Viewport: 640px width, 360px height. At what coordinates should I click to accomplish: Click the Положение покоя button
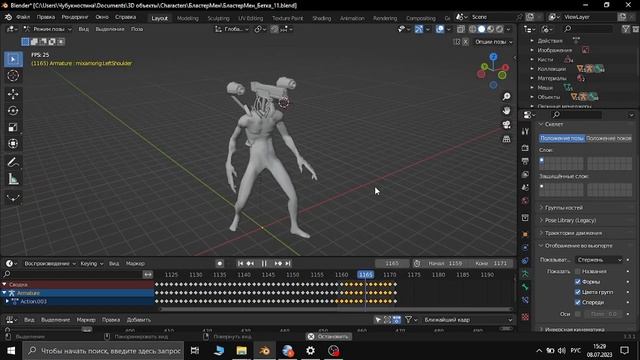(609, 138)
